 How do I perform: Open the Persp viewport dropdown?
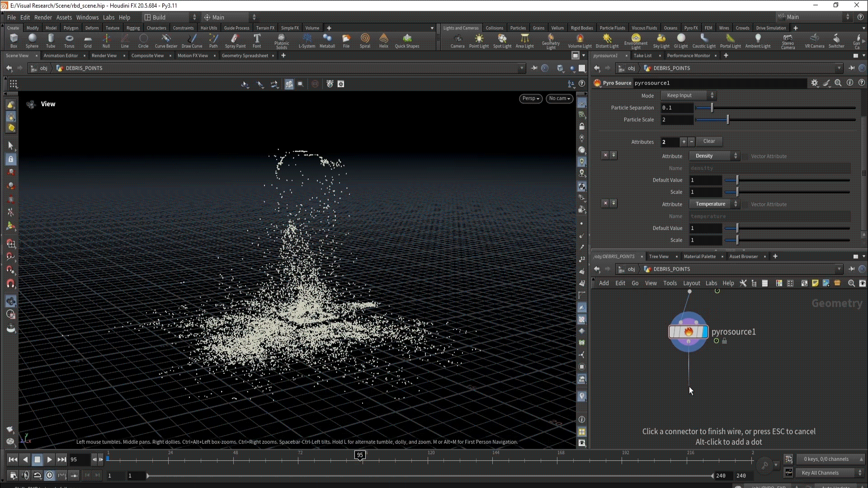(530, 99)
